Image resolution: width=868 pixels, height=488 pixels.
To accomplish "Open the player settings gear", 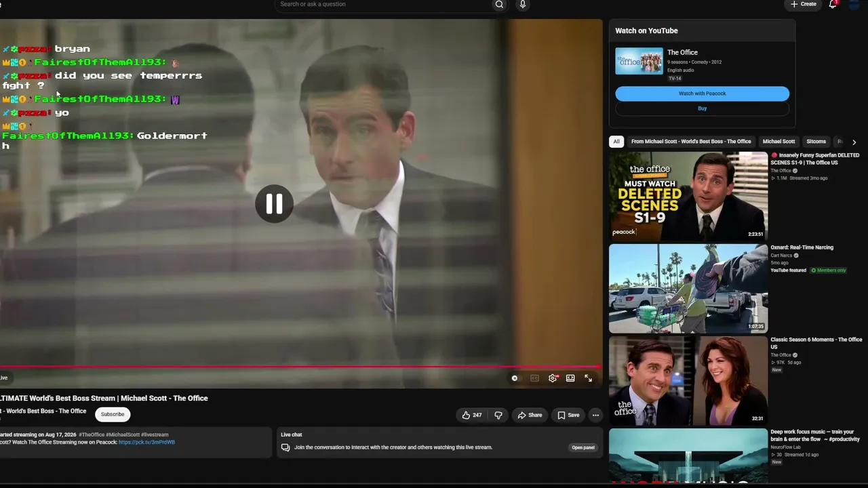I will click(553, 378).
